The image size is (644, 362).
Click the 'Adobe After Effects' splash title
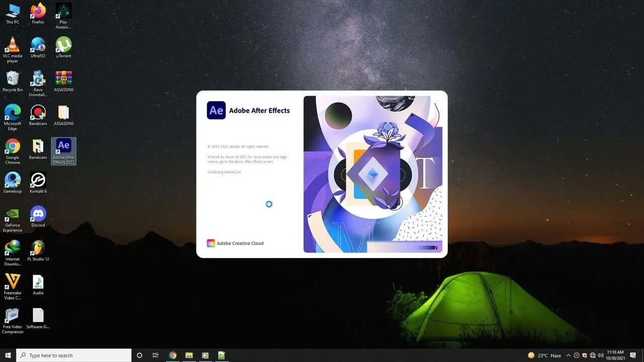[x=259, y=111]
